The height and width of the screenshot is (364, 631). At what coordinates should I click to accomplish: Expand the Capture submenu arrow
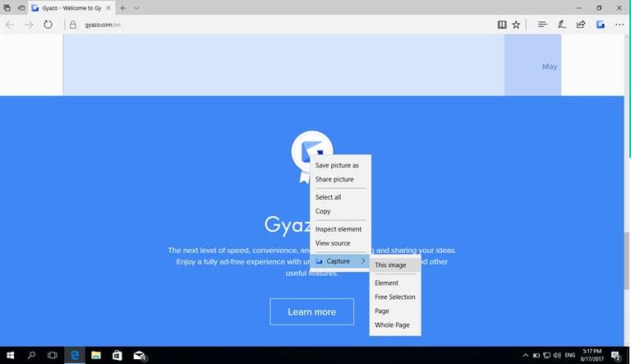[363, 261]
